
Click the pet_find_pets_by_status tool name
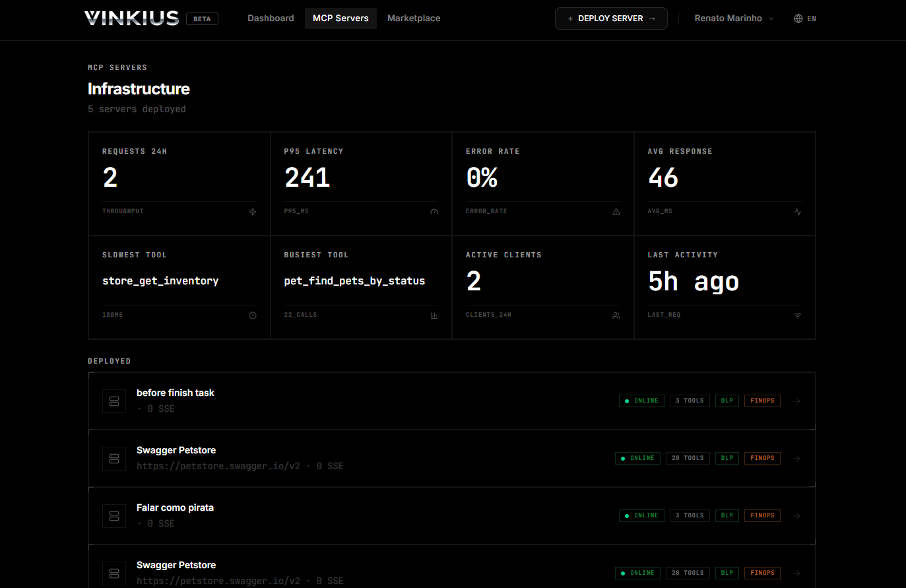[x=354, y=281]
